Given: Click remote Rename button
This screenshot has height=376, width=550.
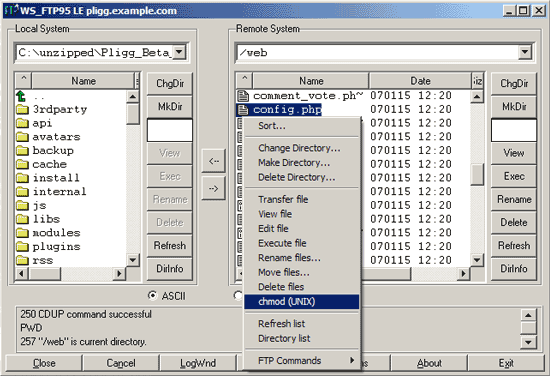Looking at the screenshot, I should (514, 199).
